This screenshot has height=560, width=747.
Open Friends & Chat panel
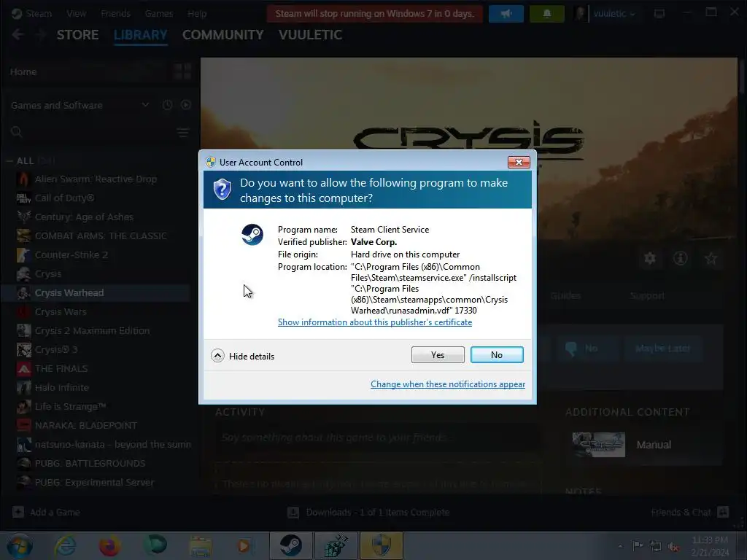coord(690,513)
